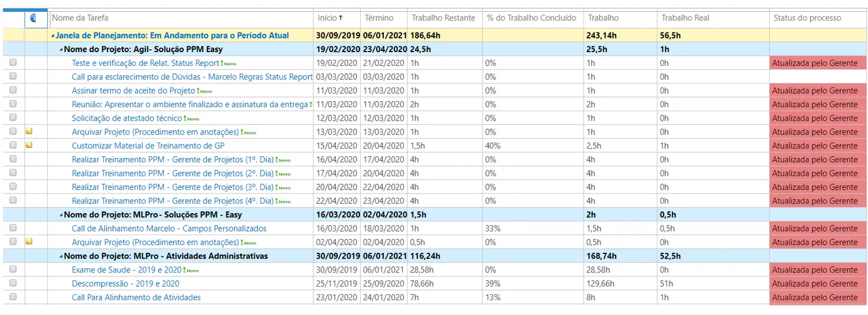Check the Reunião: Apresentar o ambiente row checkbox

(x=13, y=104)
